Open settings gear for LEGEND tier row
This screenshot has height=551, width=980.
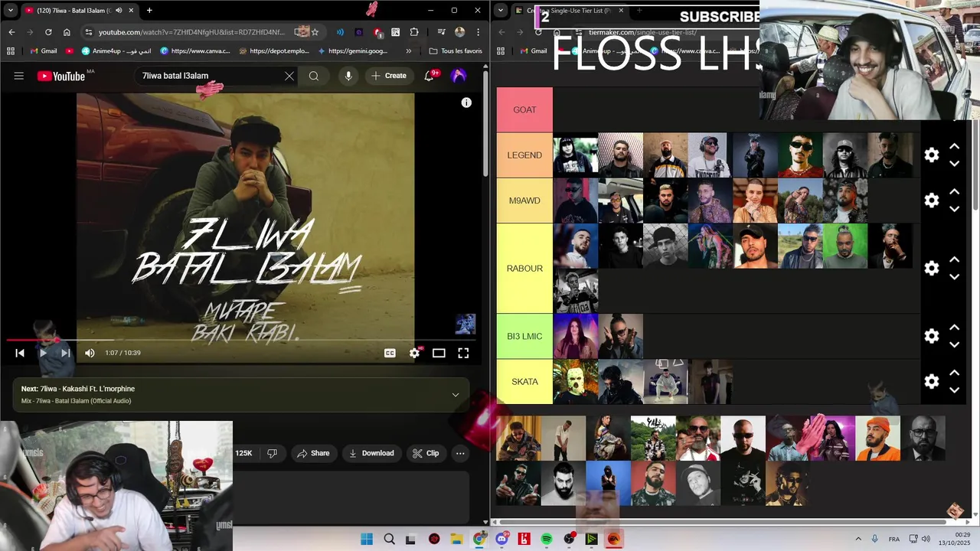[x=932, y=155]
